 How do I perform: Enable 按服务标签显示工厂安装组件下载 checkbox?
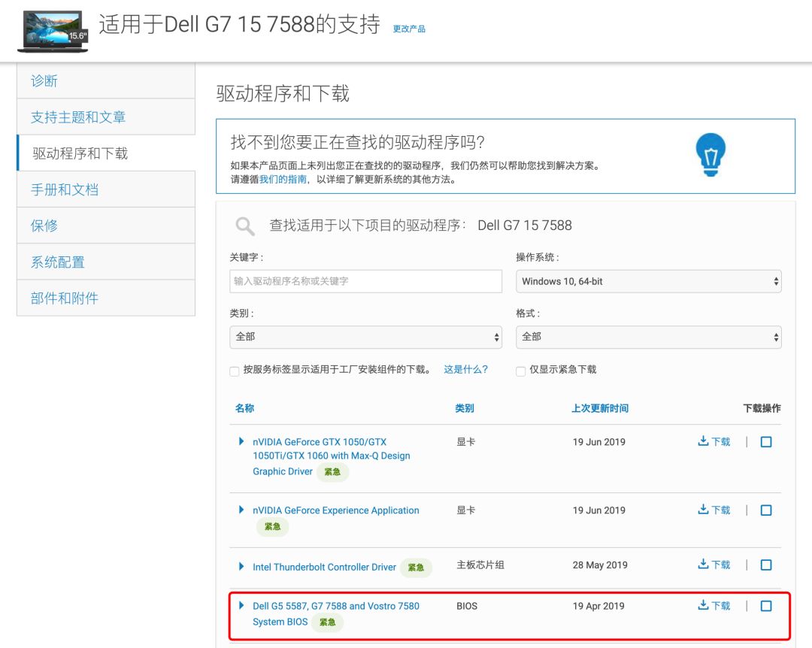tap(234, 371)
